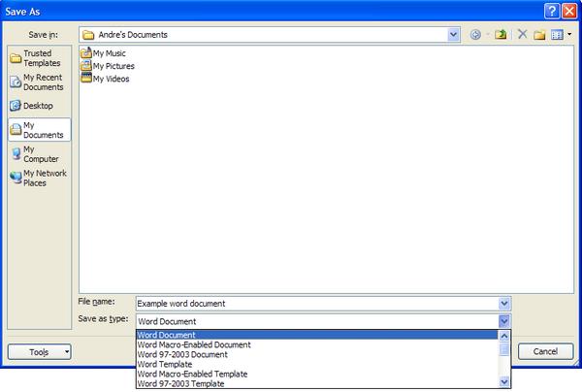Viewport: 582px width, 392px height.
Task: Choose Word Macro-Enabled Template type
Action: 317,374
